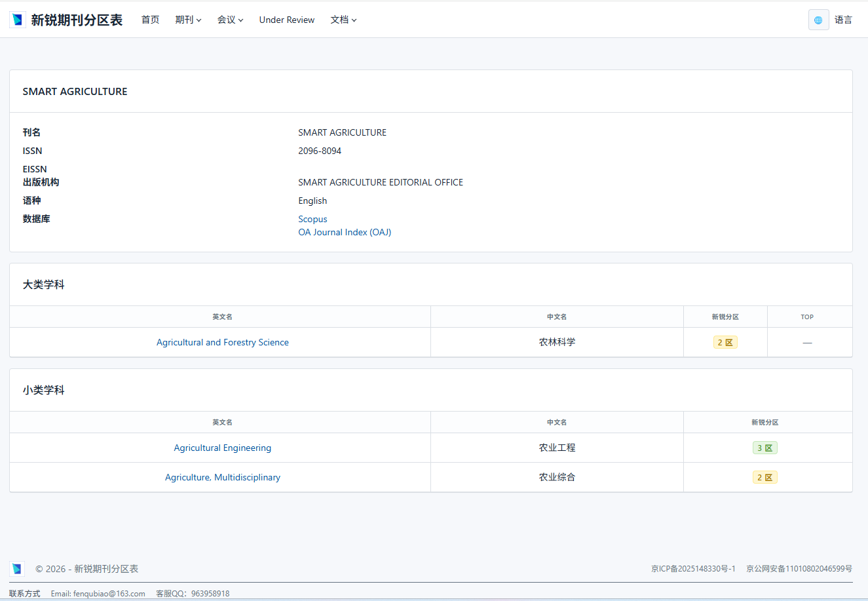Image resolution: width=868 pixels, height=601 pixels.
Task: Click the 京ICP备 registration number
Action: tap(693, 569)
